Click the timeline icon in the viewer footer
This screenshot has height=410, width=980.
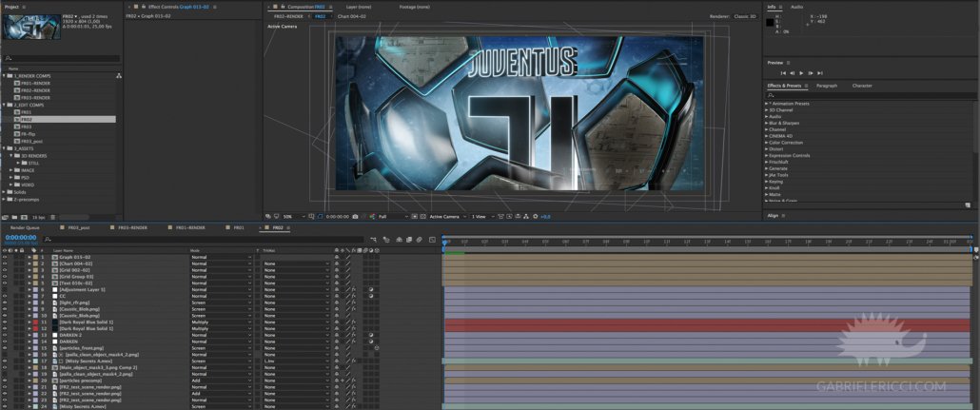(518, 216)
